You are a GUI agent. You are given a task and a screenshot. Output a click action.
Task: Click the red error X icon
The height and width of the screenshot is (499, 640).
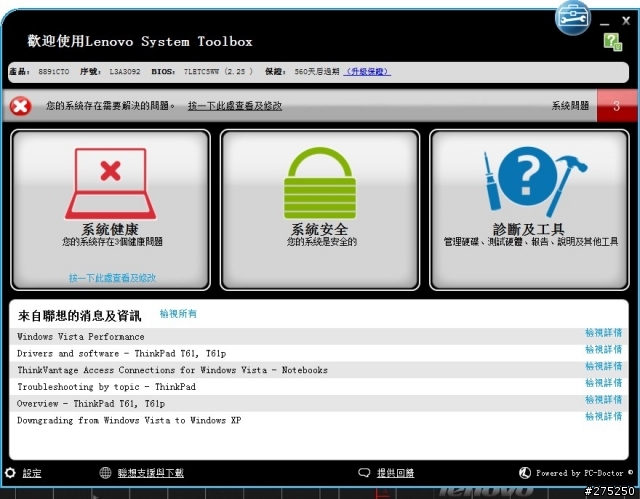(x=20, y=106)
